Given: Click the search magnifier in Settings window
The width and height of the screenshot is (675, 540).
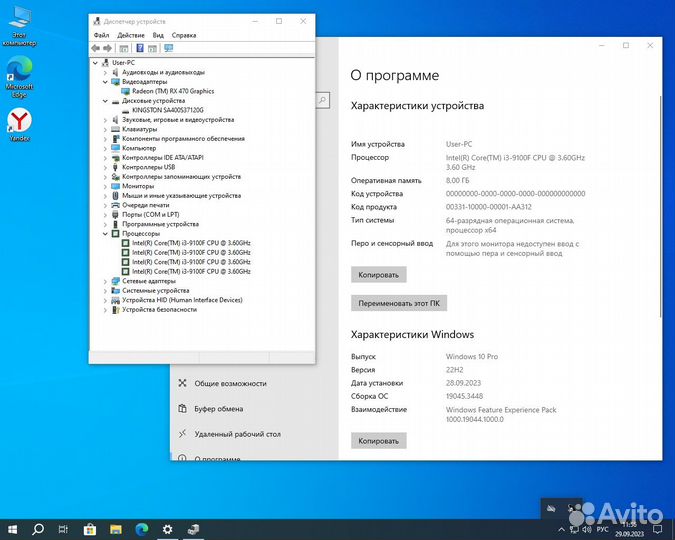Looking at the screenshot, I should coord(322,100).
